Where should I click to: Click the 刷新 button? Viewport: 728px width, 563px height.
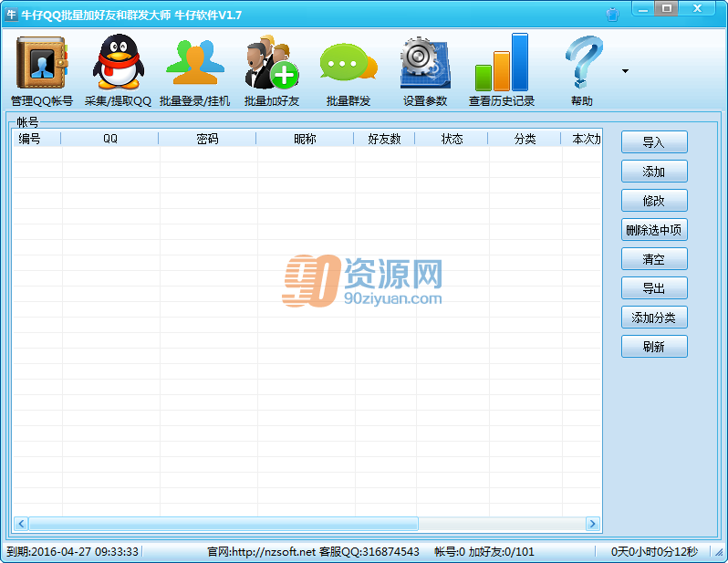[x=654, y=347]
